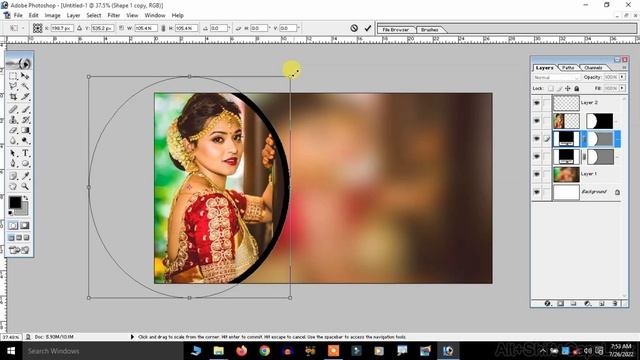Reset default foreground and background colors
Screen dimensions: 640x360
tap(11, 213)
